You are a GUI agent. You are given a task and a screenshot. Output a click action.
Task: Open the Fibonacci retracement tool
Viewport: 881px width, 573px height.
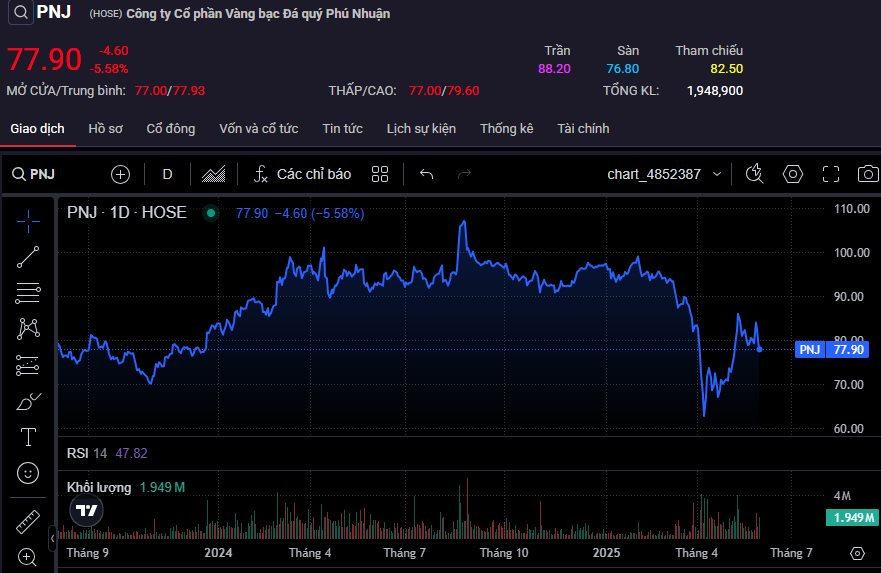click(x=28, y=292)
